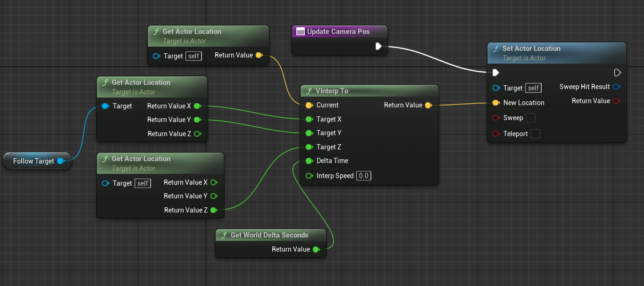Image resolution: width=644 pixels, height=286 pixels.
Task: Select the Update Camera Pos event node title
Action: tap(338, 32)
